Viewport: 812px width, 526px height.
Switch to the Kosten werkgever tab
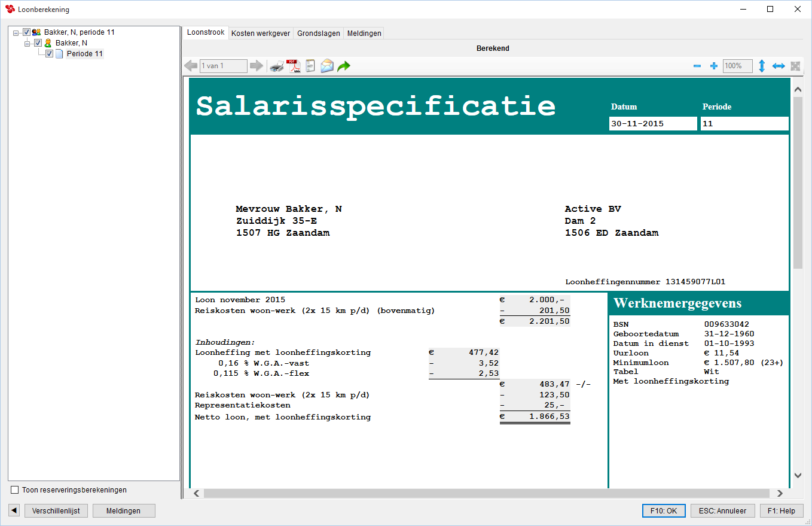click(261, 34)
